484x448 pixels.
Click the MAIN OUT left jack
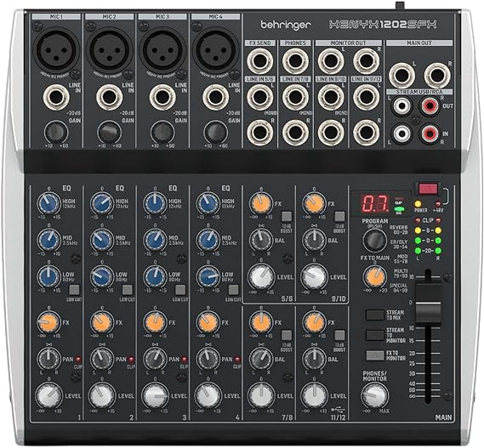(x=401, y=76)
